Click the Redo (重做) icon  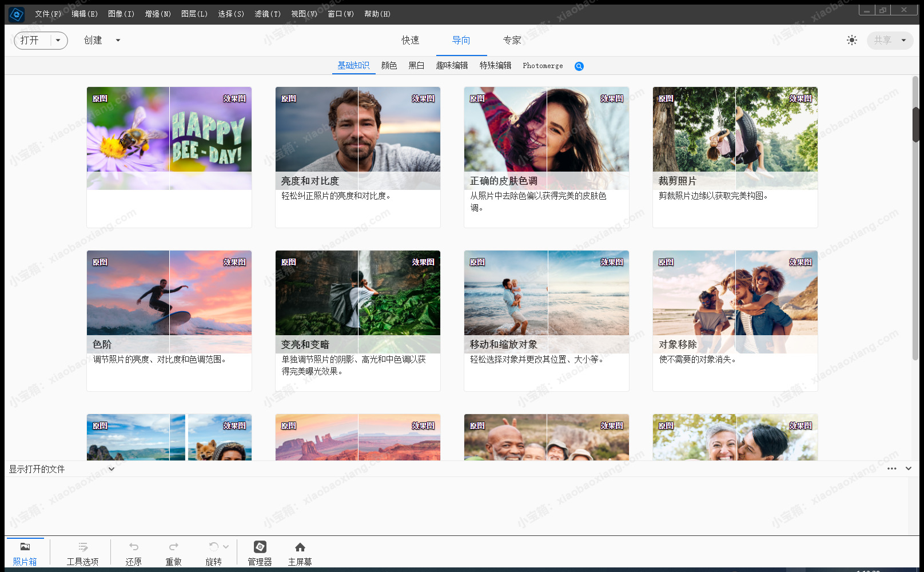pyautogui.click(x=173, y=547)
